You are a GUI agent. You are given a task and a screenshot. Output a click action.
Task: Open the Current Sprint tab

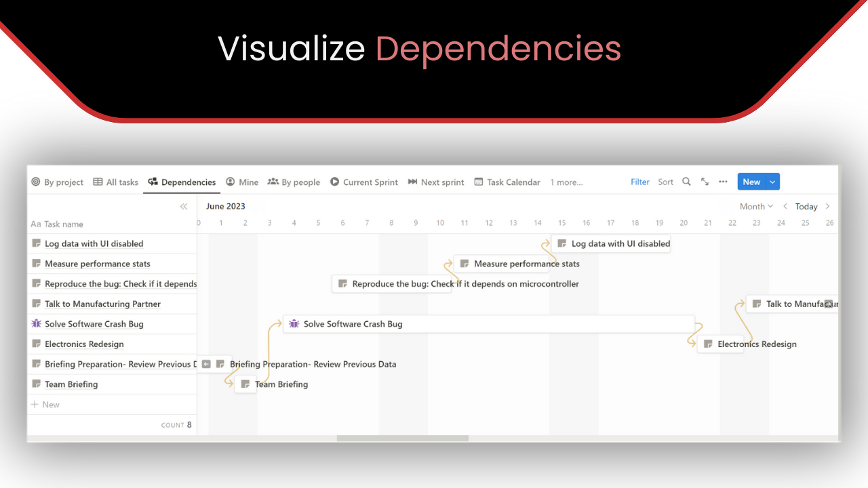pyautogui.click(x=364, y=182)
